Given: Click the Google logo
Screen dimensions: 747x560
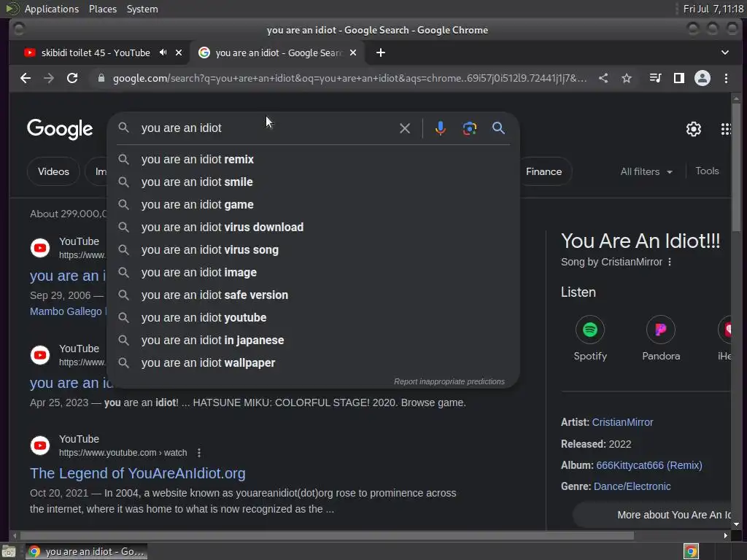Looking at the screenshot, I should click(60, 128).
